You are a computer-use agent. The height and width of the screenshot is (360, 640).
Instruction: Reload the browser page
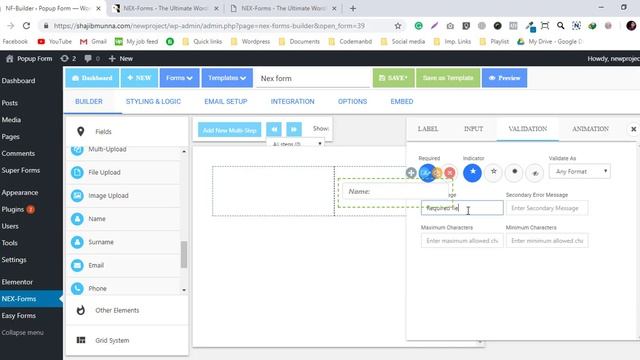pyautogui.click(x=27, y=26)
